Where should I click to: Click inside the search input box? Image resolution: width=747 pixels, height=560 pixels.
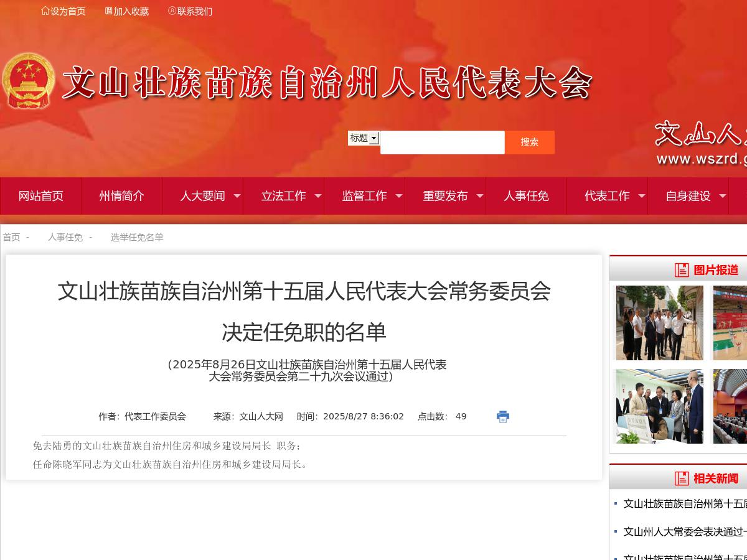point(442,142)
